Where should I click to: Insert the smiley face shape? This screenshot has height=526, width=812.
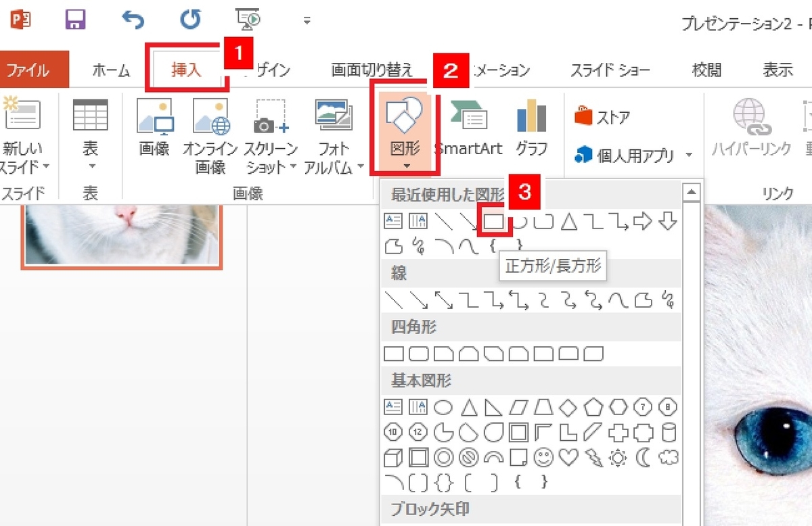543,458
